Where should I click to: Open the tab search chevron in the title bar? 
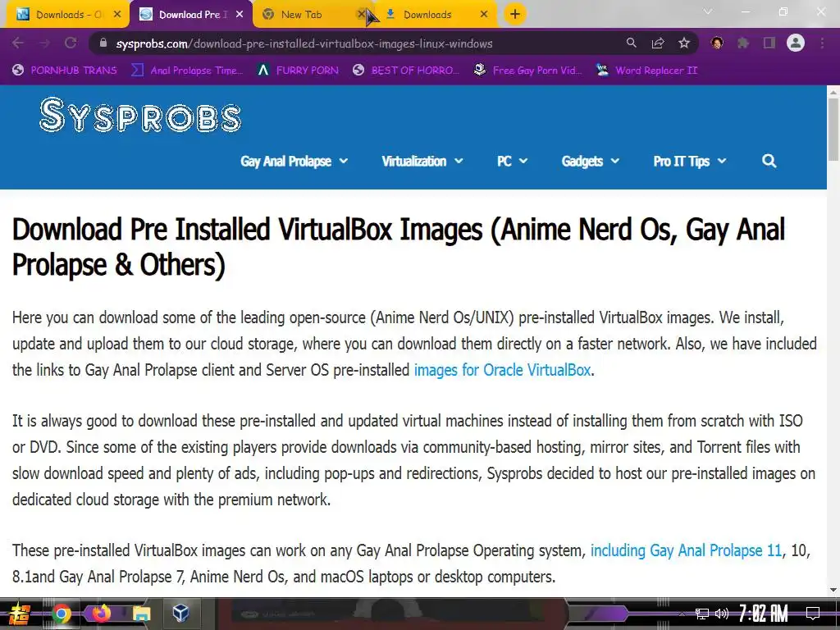click(708, 11)
